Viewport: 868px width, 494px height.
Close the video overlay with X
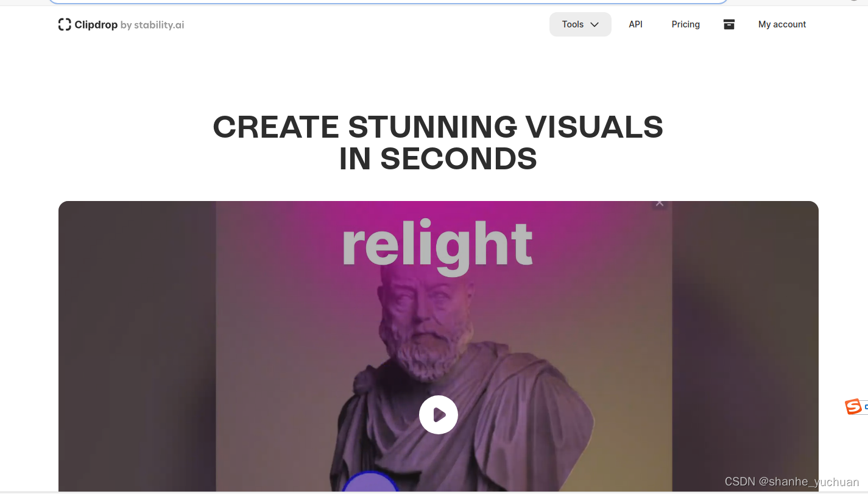[659, 203]
